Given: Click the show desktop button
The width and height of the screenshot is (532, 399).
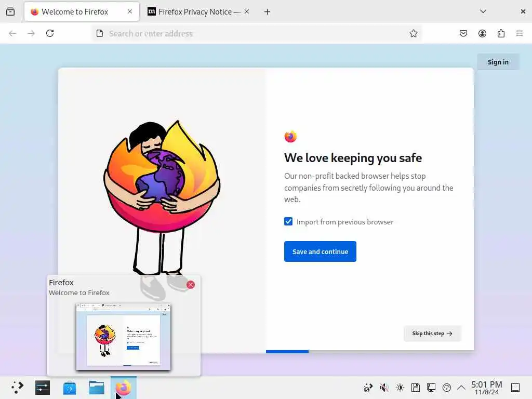Looking at the screenshot, I should pyautogui.click(x=515, y=388).
